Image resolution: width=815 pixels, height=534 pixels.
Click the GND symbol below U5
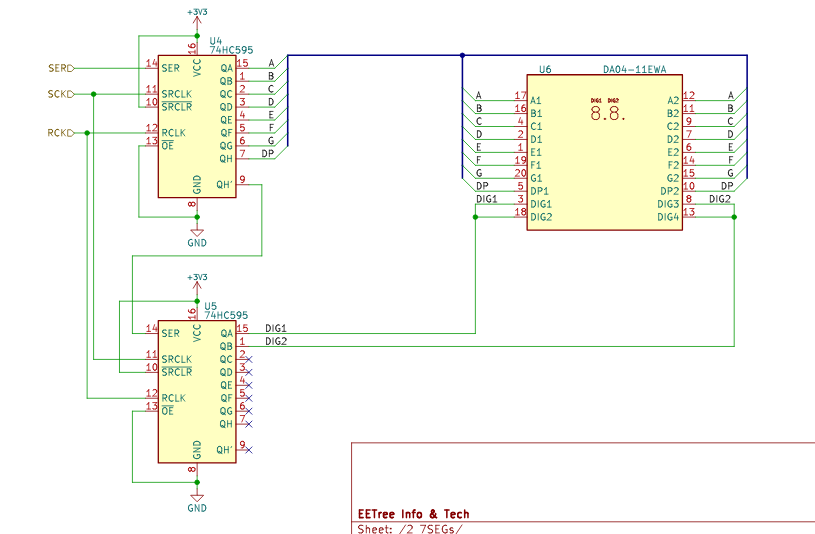tap(197, 500)
